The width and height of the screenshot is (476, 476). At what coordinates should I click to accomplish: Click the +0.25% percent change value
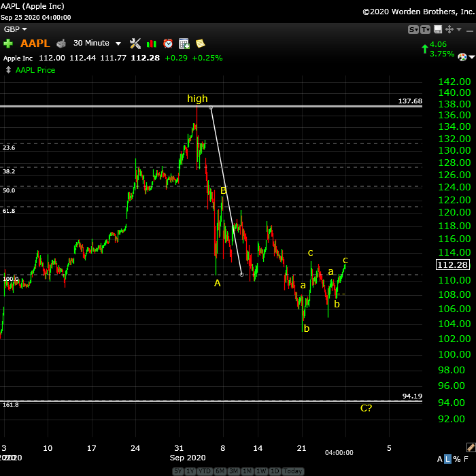(x=207, y=58)
